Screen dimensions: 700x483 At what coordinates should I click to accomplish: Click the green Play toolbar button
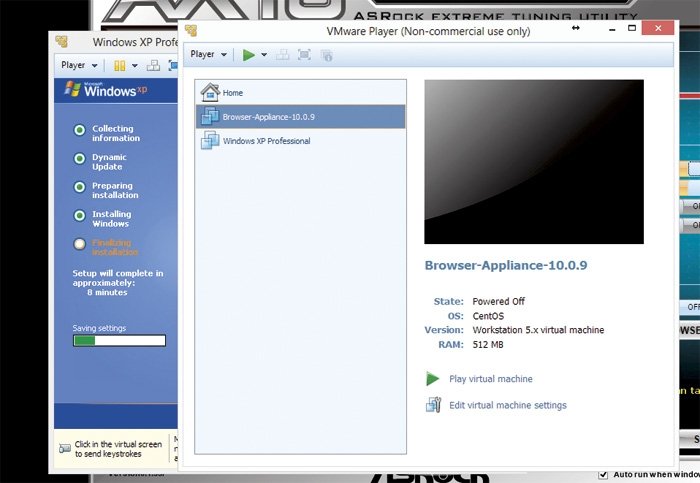[249, 55]
